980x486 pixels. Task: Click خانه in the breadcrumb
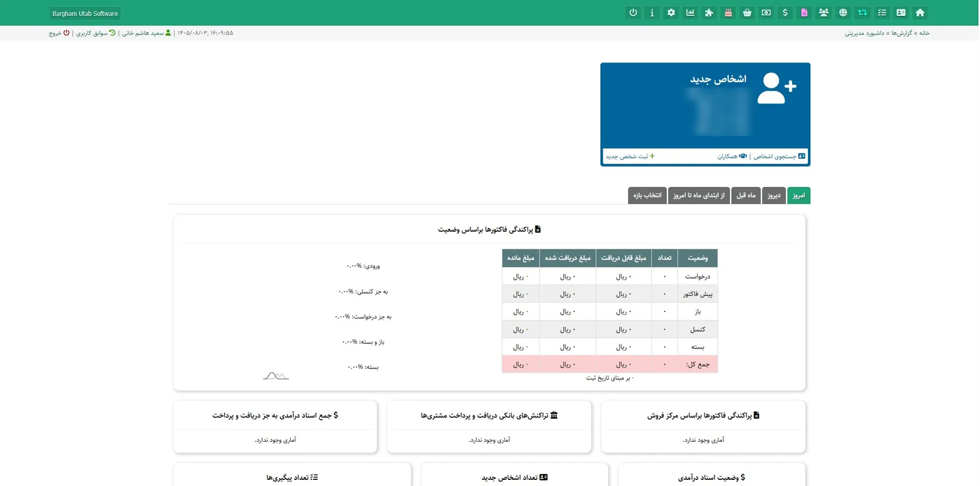tap(924, 33)
